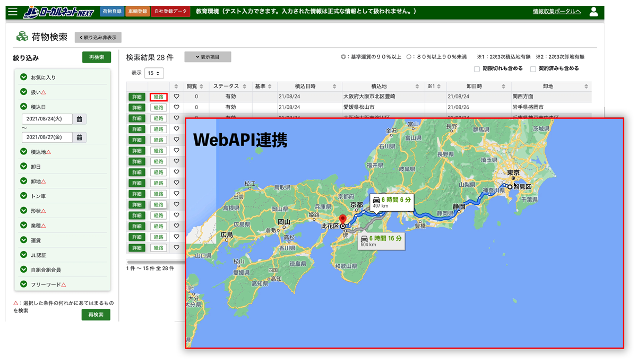637x364 pixels.
Task: Sort table by 卸日時 column arrows
Action: click(504, 86)
